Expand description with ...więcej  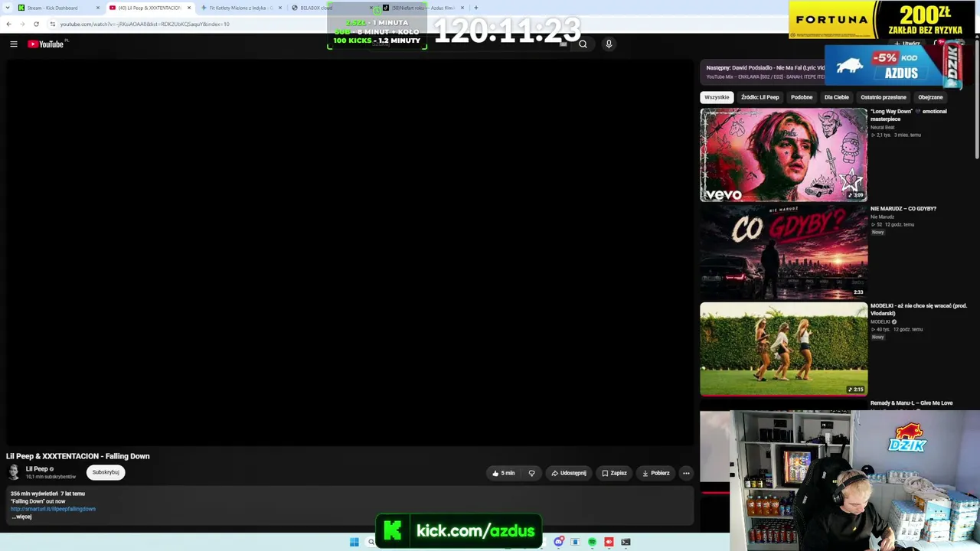pos(21,517)
